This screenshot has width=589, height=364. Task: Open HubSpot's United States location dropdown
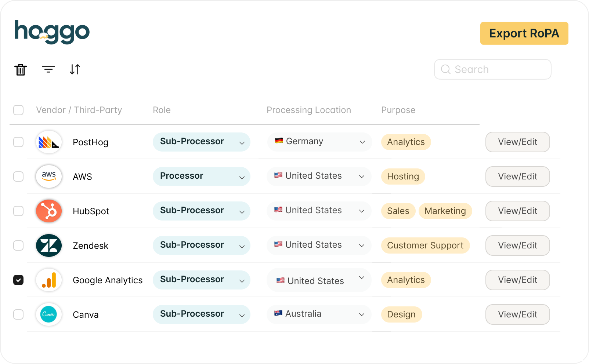[x=319, y=211]
